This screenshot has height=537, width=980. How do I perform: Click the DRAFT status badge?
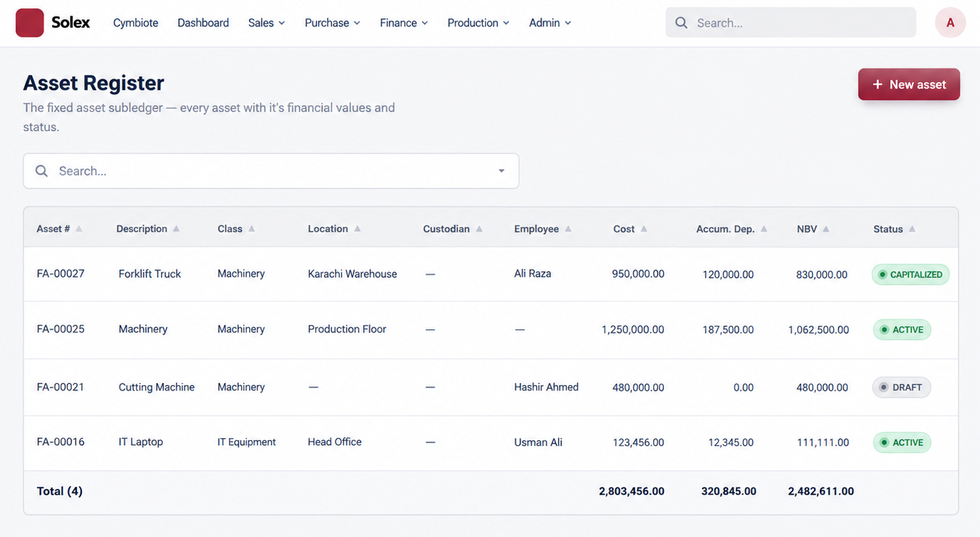(x=902, y=387)
